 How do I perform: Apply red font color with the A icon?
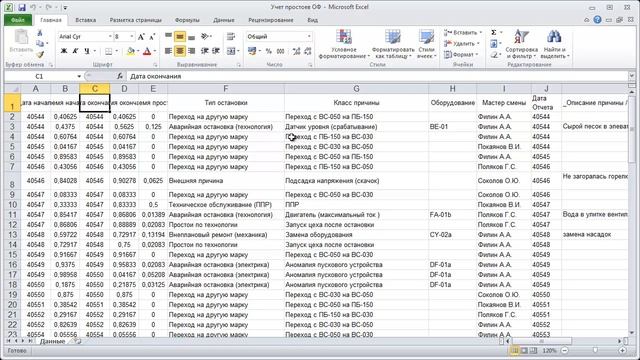click(x=147, y=51)
